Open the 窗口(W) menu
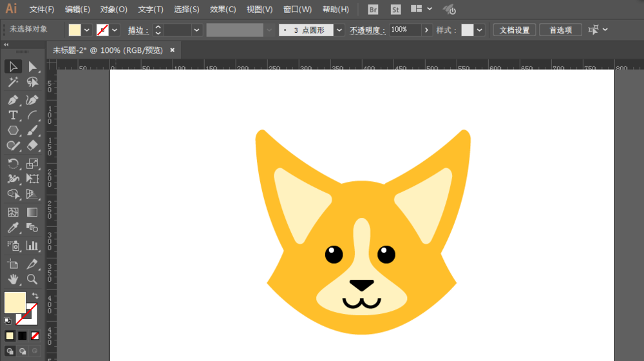 point(297,10)
